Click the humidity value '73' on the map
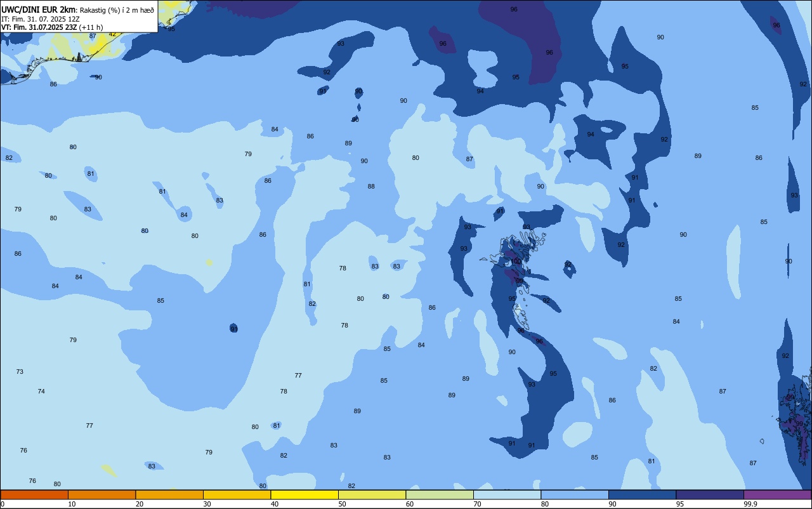812x509 pixels. coord(20,372)
